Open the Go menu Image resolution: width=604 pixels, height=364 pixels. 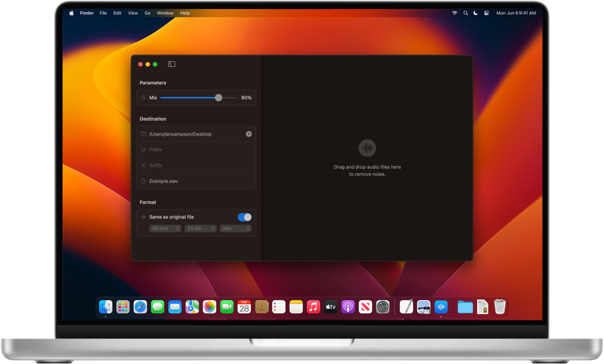(147, 13)
